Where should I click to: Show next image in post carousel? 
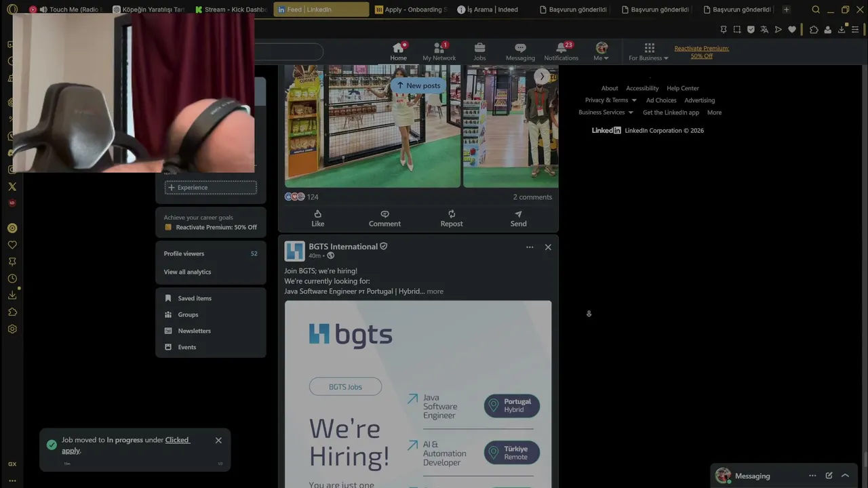[542, 77]
